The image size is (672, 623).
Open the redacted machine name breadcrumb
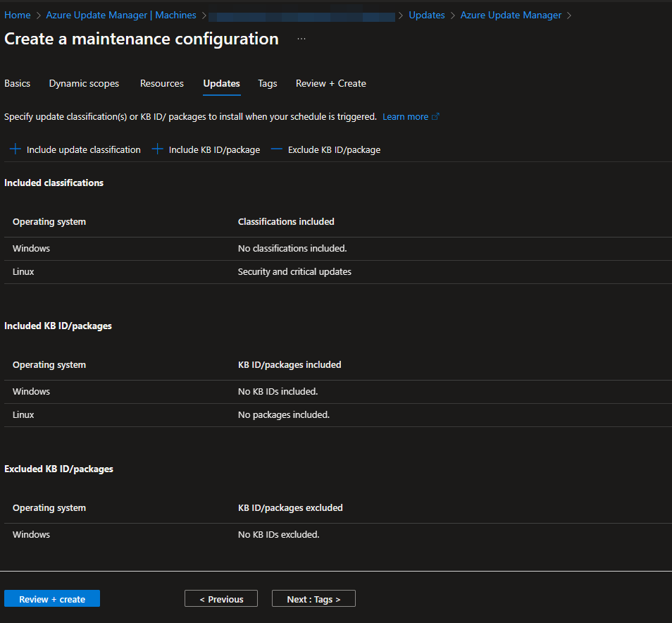coord(301,16)
